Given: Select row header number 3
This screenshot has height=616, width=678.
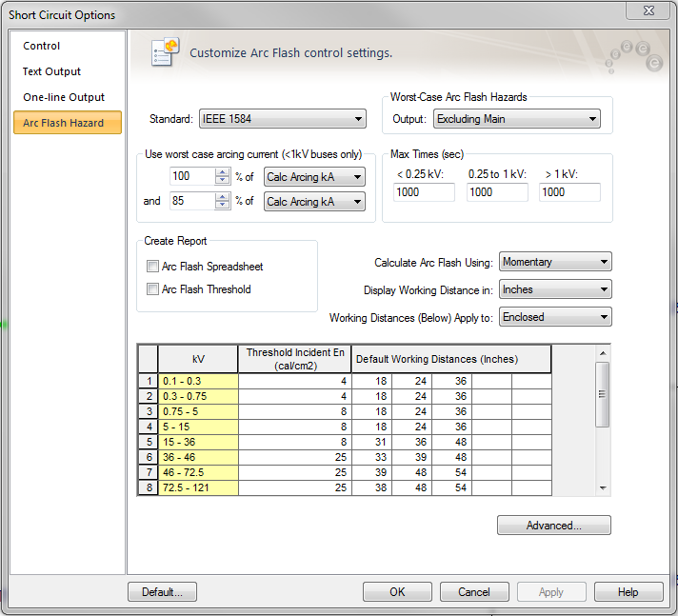Looking at the screenshot, I should [x=149, y=411].
